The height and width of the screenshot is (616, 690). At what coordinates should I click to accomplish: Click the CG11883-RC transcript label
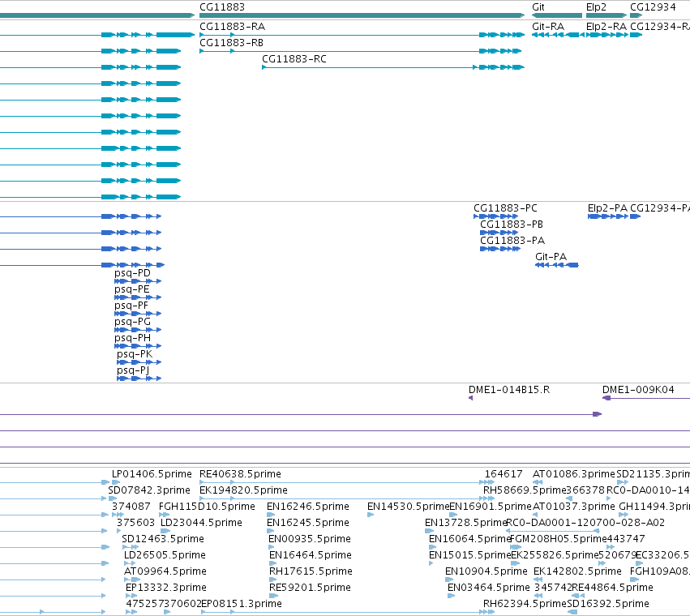(x=294, y=59)
